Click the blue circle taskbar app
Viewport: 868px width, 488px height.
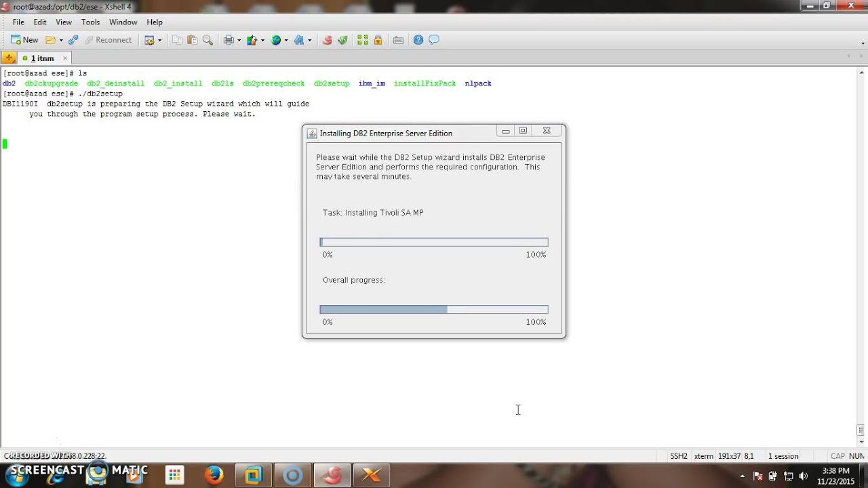[x=292, y=475]
